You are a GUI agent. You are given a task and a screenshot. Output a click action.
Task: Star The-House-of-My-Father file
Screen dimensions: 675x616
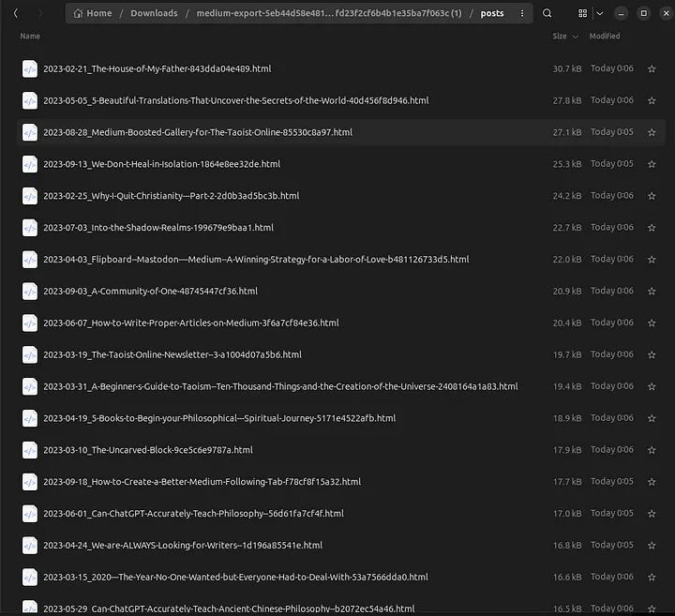coord(652,68)
